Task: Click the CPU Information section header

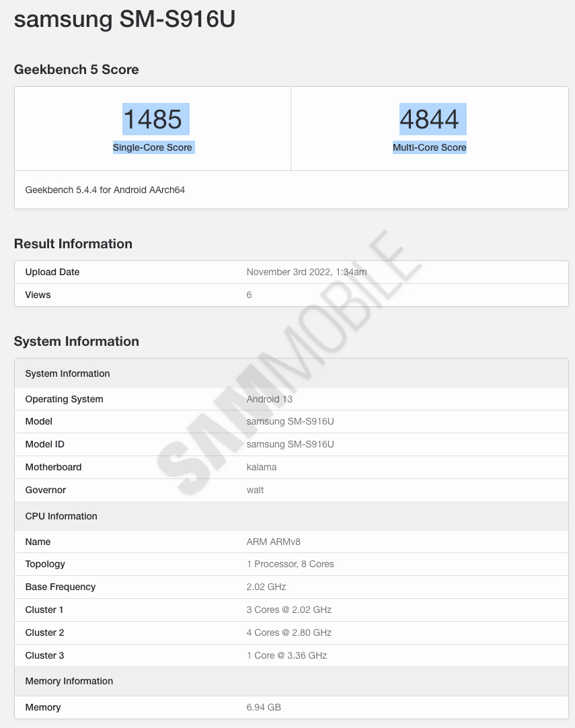Action: coord(61,516)
